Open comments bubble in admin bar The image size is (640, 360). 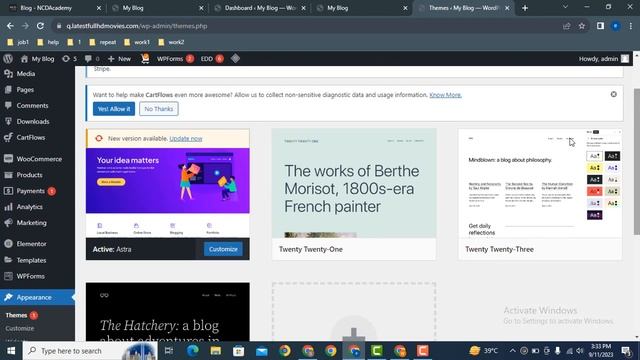pos(92,59)
